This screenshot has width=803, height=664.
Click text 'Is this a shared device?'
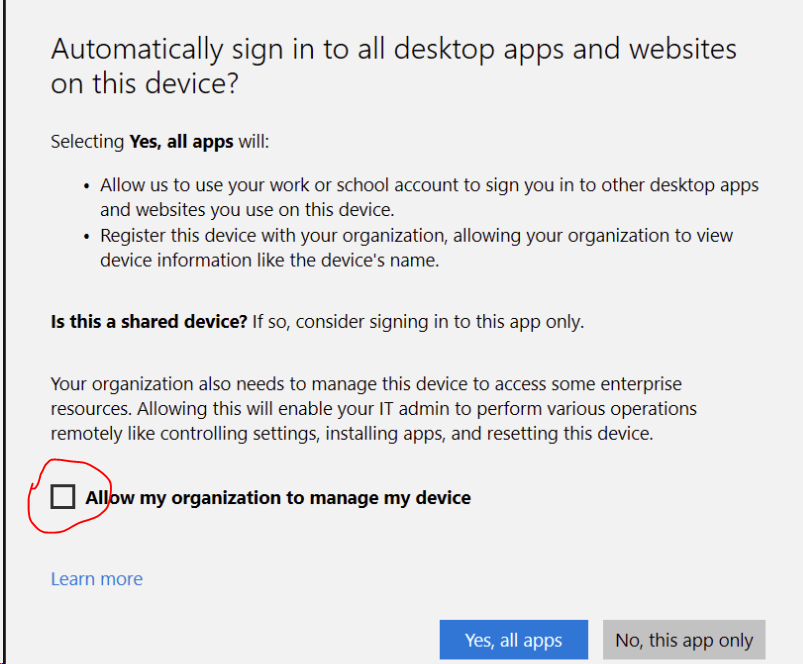point(149,322)
